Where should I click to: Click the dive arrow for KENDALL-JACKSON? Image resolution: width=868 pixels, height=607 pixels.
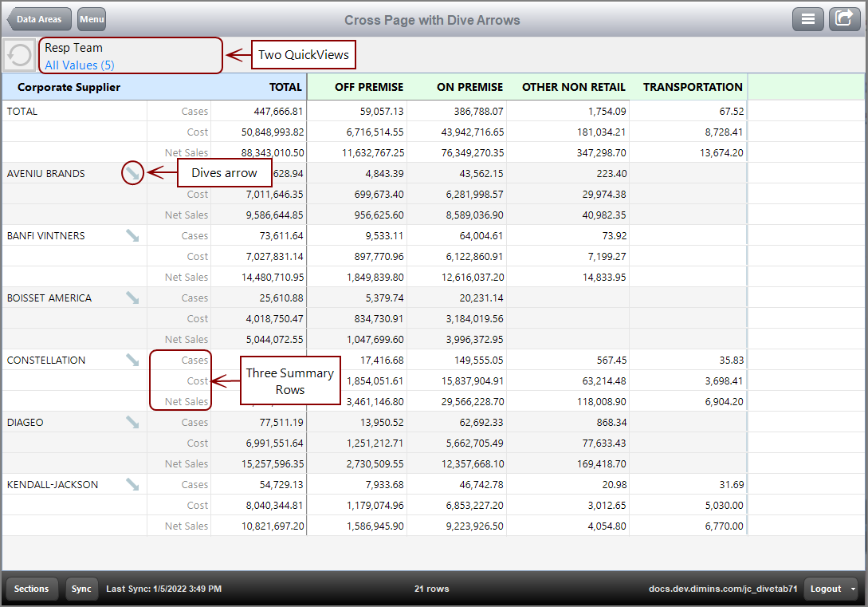(132, 483)
